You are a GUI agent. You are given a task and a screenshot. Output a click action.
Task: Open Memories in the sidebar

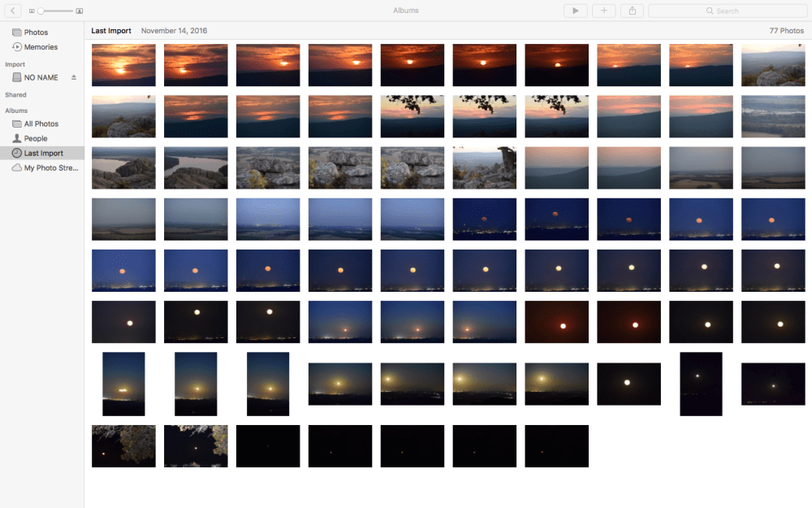41,47
